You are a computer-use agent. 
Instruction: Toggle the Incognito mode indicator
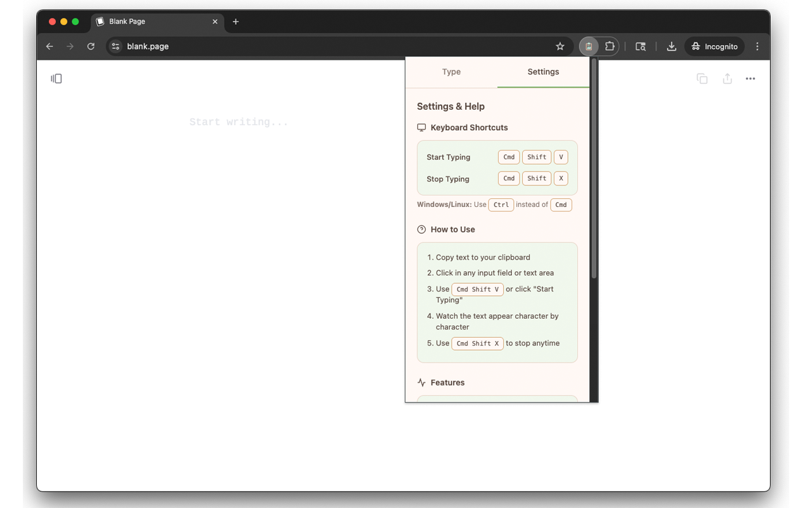click(714, 46)
